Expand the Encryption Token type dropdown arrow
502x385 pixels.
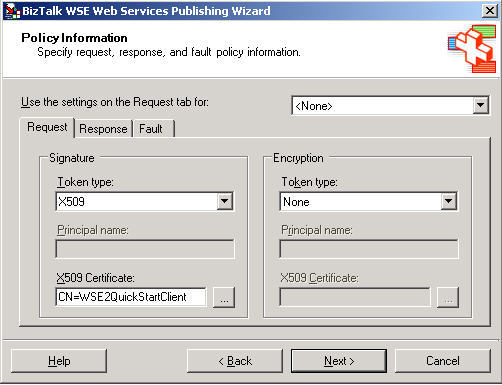tap(448, 201)
